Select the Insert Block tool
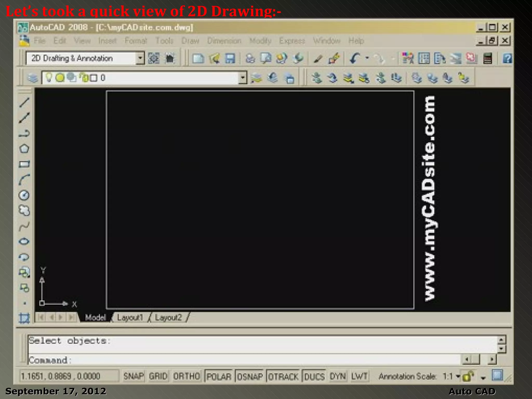Viewport: 532px width, 399px height. click(24, 272)
